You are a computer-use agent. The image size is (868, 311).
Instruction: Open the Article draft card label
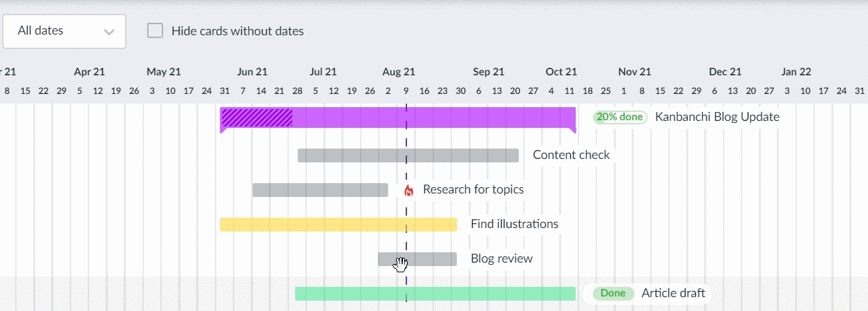pyautogui.click(x=673, y=293)
